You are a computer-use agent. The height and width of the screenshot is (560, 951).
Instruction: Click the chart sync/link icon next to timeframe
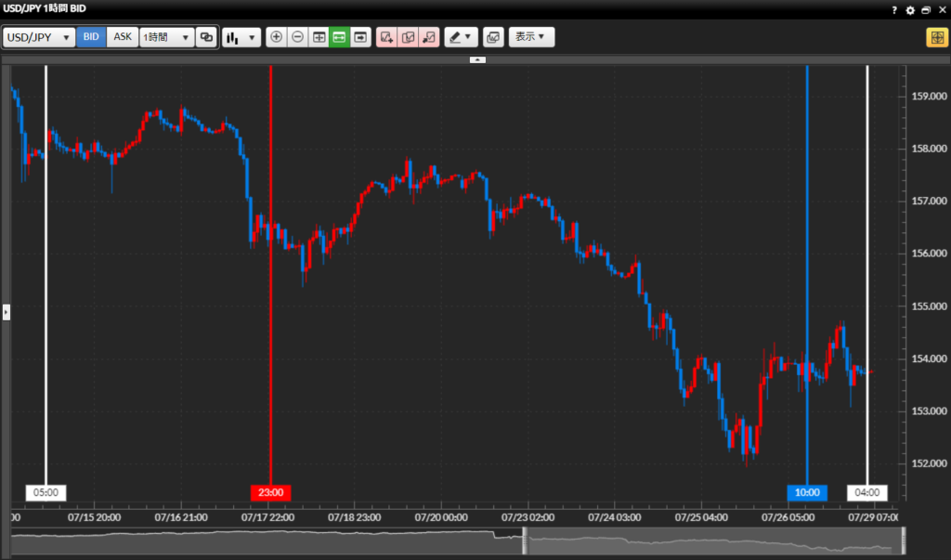pyautogui.click(x=206, y=37)
